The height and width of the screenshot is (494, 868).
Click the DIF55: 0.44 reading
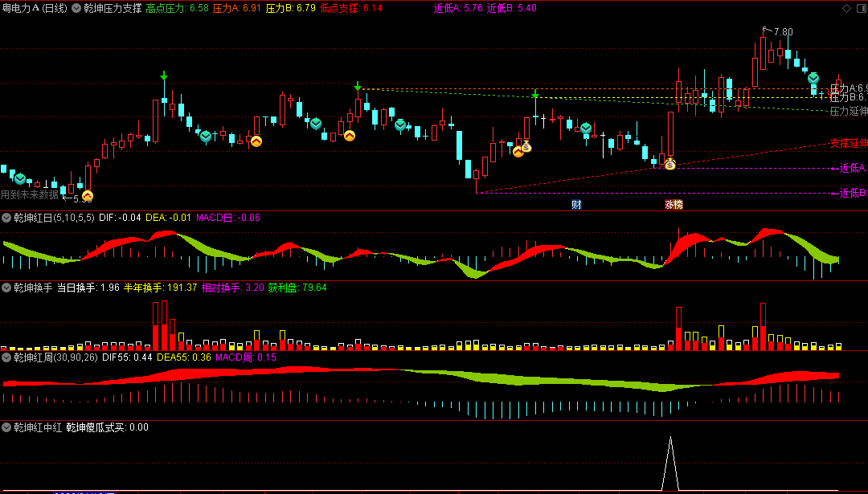(x=127, y=357)
